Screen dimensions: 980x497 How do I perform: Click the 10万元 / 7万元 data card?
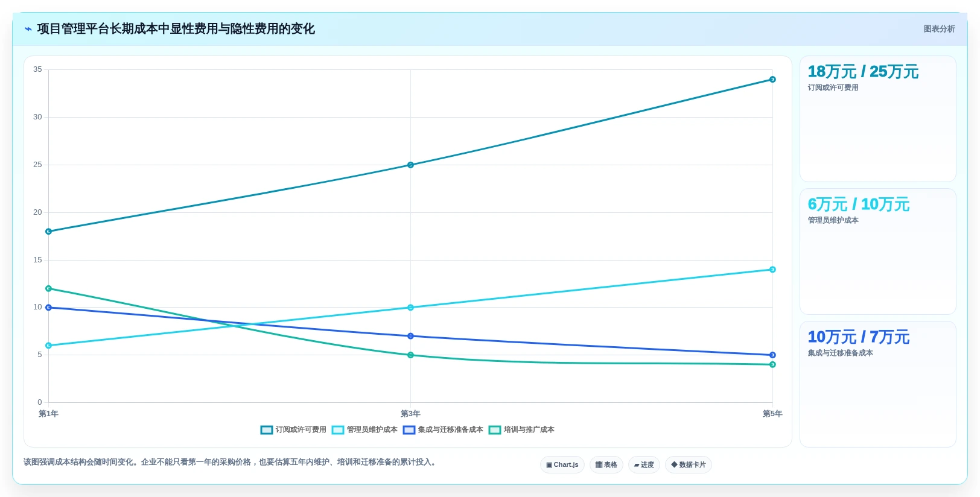pyautogui.click(x=877, y=384)
